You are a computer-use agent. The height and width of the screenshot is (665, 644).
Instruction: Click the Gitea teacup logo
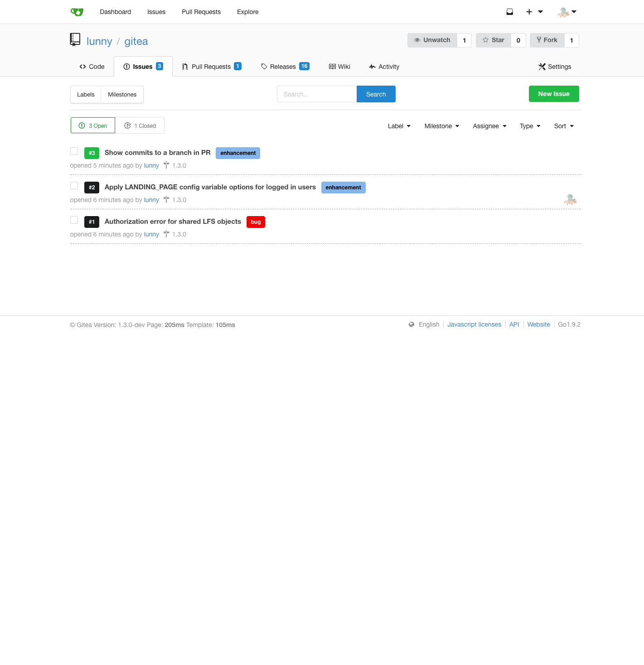click(77, 12)
